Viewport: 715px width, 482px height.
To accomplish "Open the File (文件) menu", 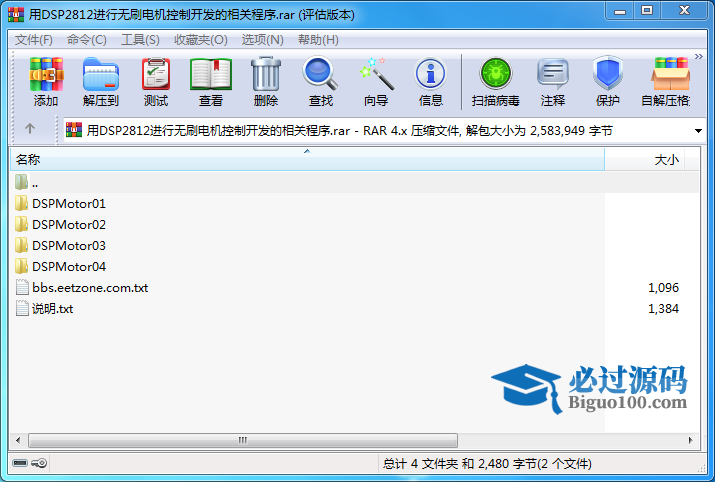I will pos(34,40).
